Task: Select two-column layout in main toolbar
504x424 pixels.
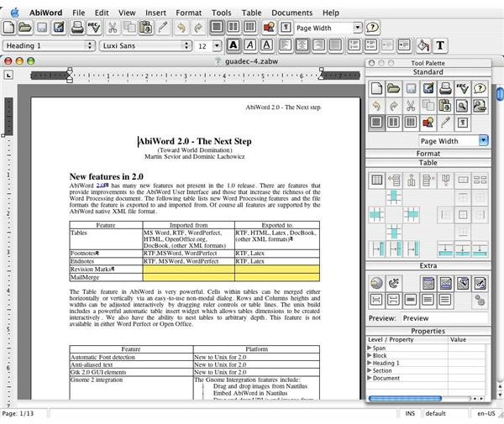Action: 234,27
